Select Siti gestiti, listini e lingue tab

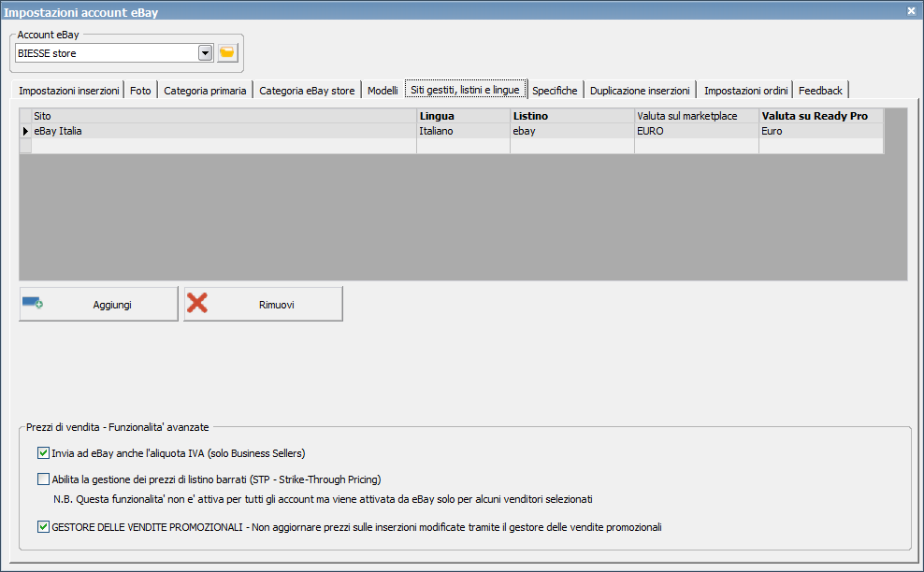465,90
